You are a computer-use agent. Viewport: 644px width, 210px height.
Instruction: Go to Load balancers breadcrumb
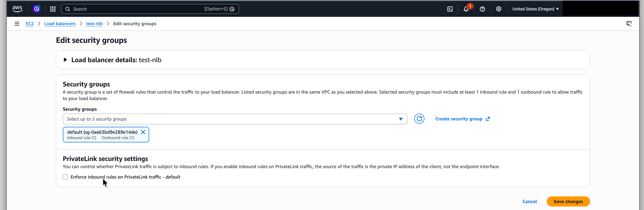60,24
